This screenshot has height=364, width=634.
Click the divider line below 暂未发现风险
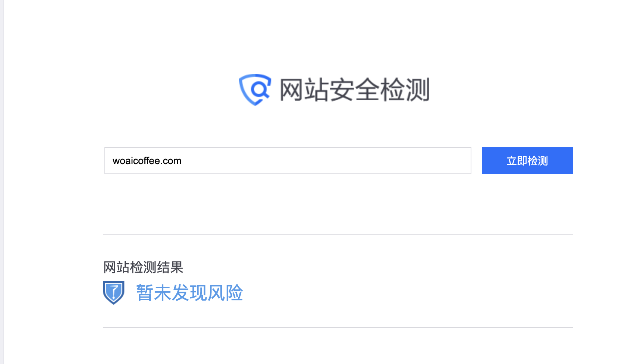tap(338, 327)
